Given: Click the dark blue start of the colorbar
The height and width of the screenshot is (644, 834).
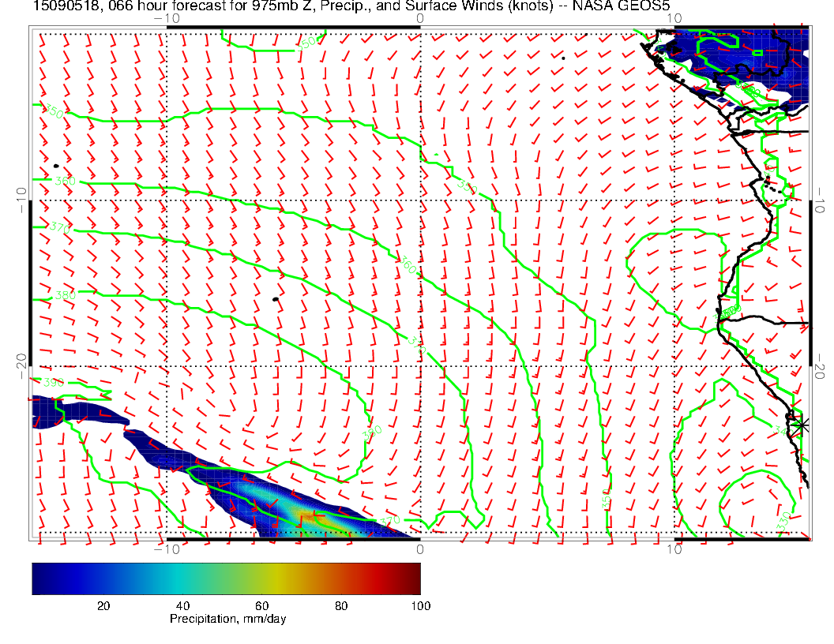Looking at the screenshot, I should pyautogui.click(x=38, y=578).
